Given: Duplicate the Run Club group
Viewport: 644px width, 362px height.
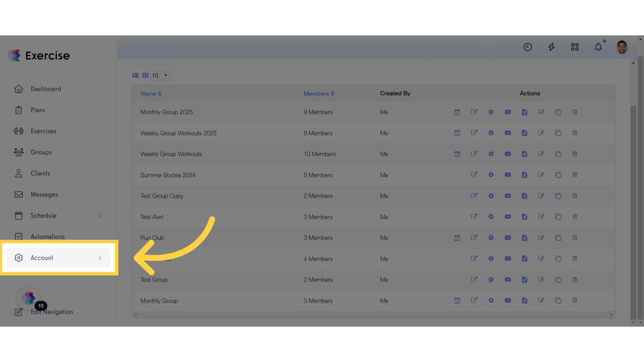Looking at the screenshot, I should pyautogui.click(x=558, y=238).
